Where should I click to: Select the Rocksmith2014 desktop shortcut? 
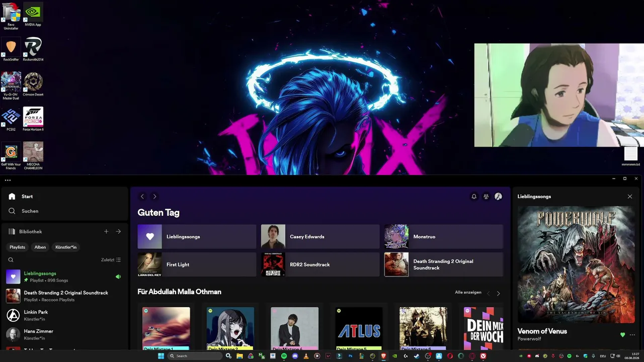tap(33, 49)
